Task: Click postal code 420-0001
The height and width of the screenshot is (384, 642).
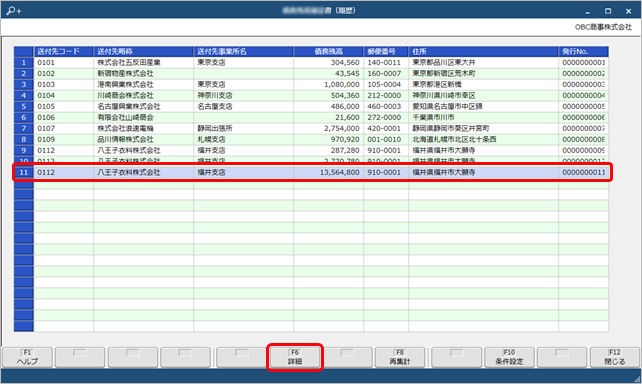Action: point(386,129)
